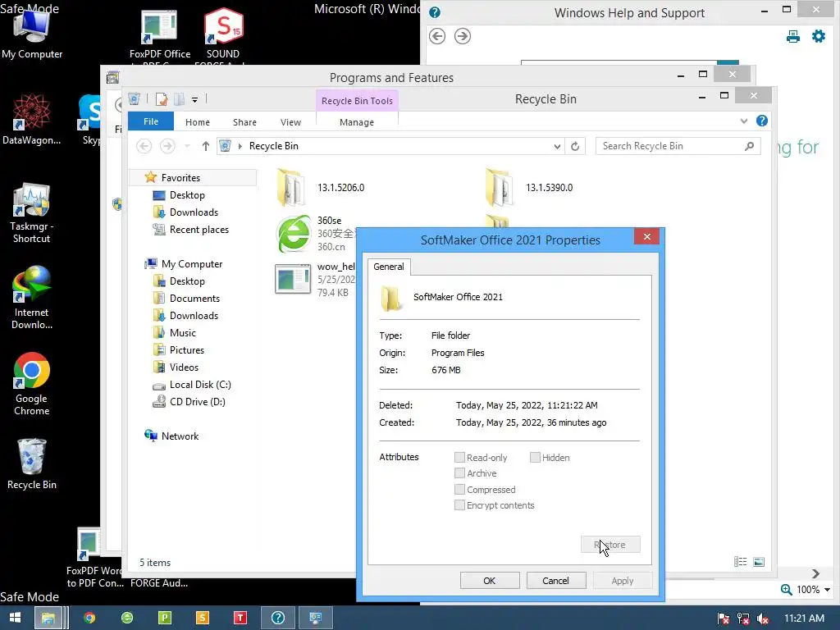Toggle the Archive attribute checkbox
The height and width of the screenshot is (630, 840).
coord(459,473)
